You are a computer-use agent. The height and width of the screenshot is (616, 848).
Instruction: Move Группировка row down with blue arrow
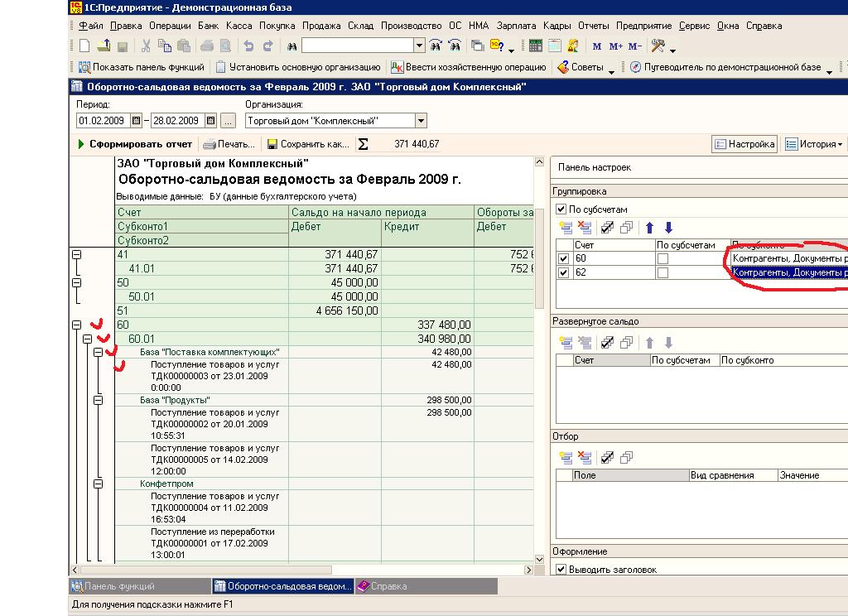pyautogui.click(x=668, y=228)
